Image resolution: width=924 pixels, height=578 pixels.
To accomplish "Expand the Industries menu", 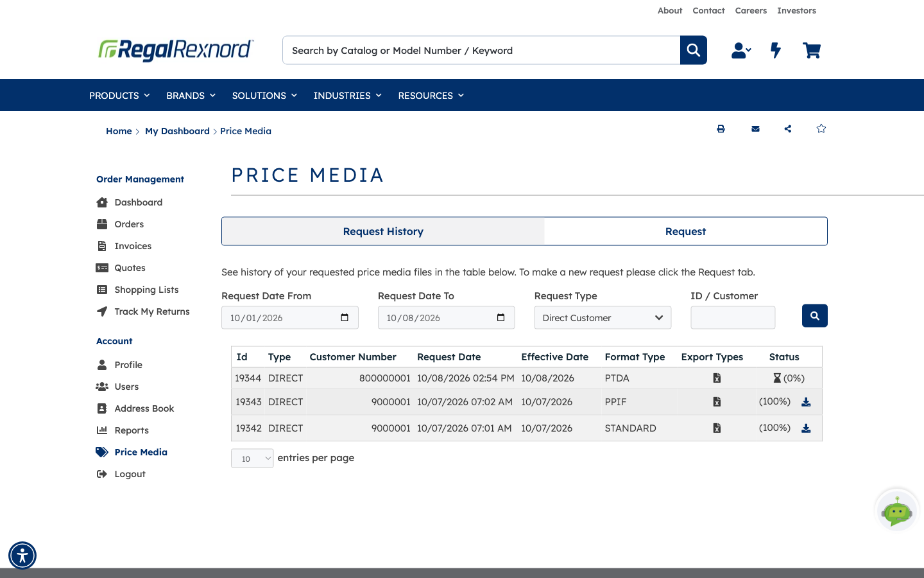I will click(x=347, y=95).
